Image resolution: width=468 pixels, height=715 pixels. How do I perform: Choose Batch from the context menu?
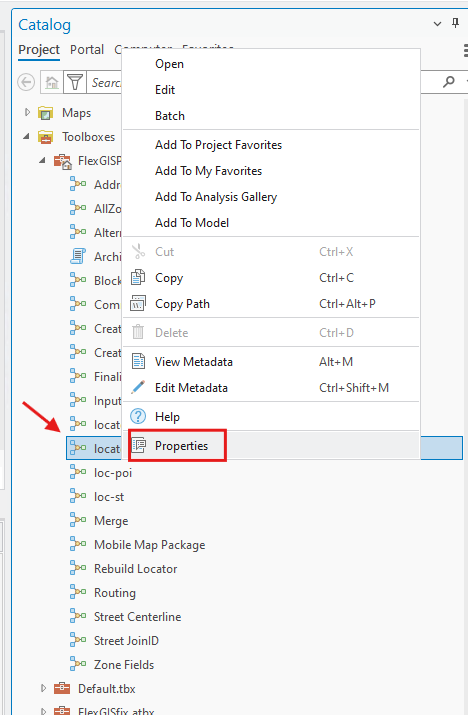(170, 116)
